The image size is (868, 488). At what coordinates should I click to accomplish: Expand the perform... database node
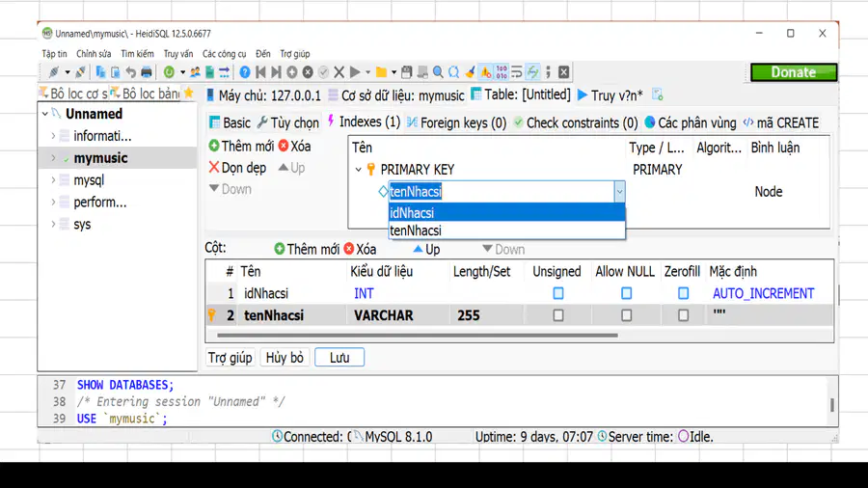[x=53, y=203]
